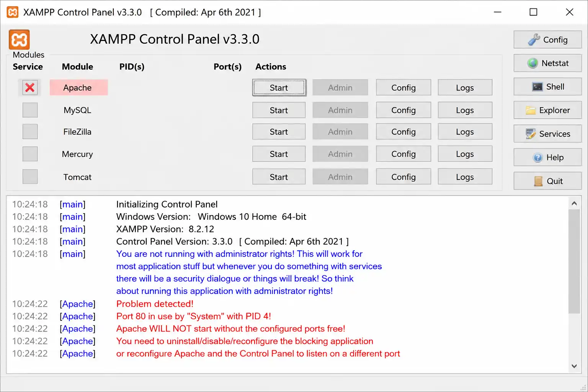
Task: Start the FileZilla module
Action: point(279,132)
